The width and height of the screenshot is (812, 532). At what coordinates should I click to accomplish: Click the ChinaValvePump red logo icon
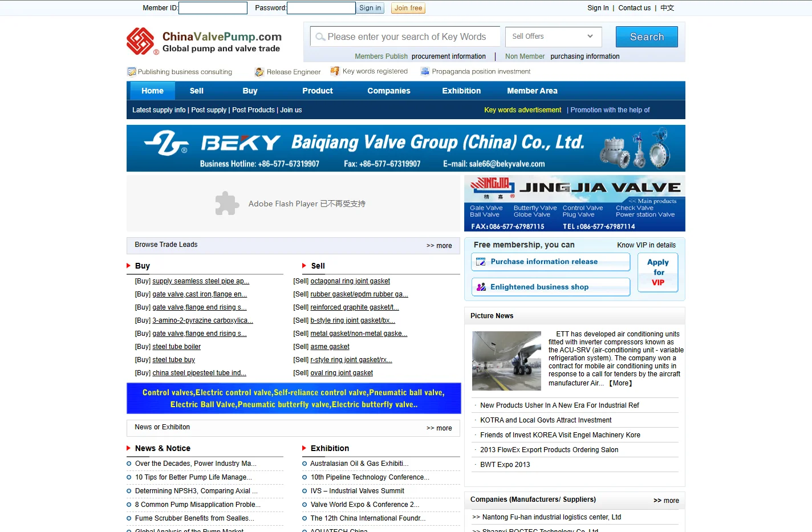point(140,41)
